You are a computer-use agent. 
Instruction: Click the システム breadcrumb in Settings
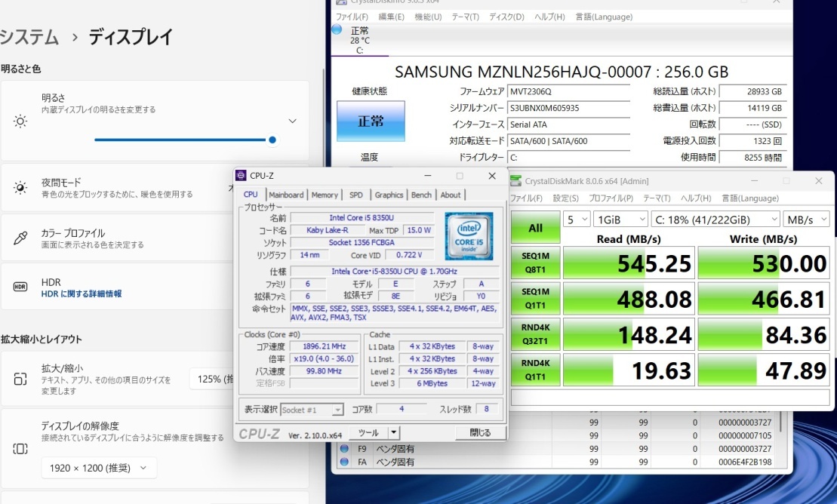coord(29,37)
